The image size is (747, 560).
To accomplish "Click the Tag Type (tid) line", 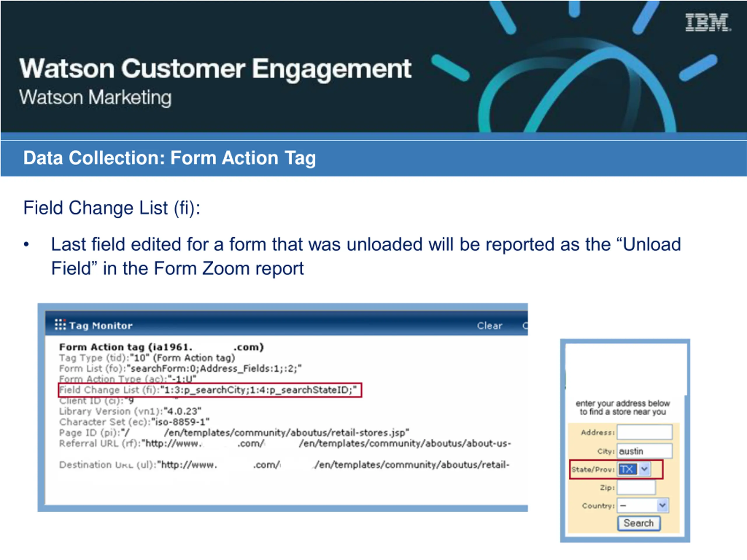I will (x=147, y=358).
